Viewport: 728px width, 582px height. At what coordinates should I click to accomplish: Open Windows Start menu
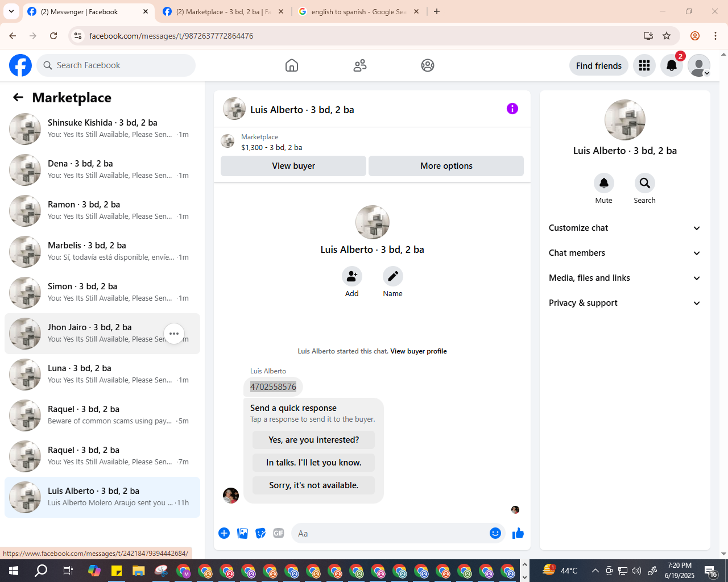click(x=14, y=571)
